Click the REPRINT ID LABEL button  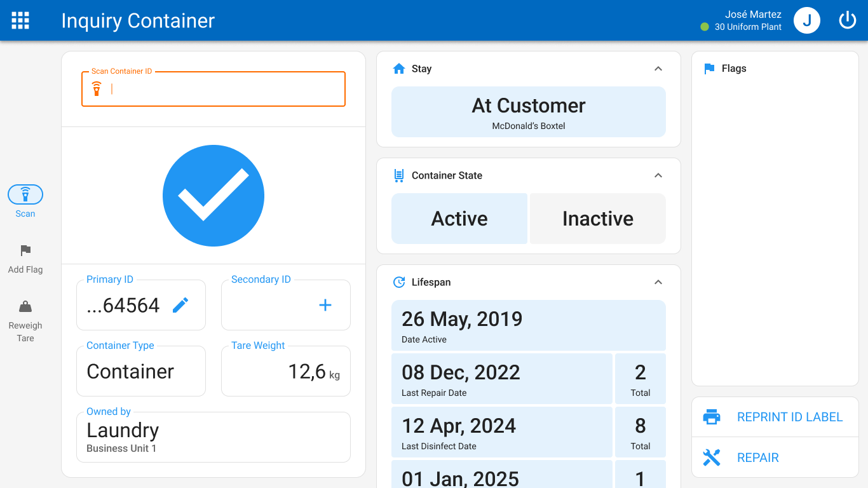(775, 417)
